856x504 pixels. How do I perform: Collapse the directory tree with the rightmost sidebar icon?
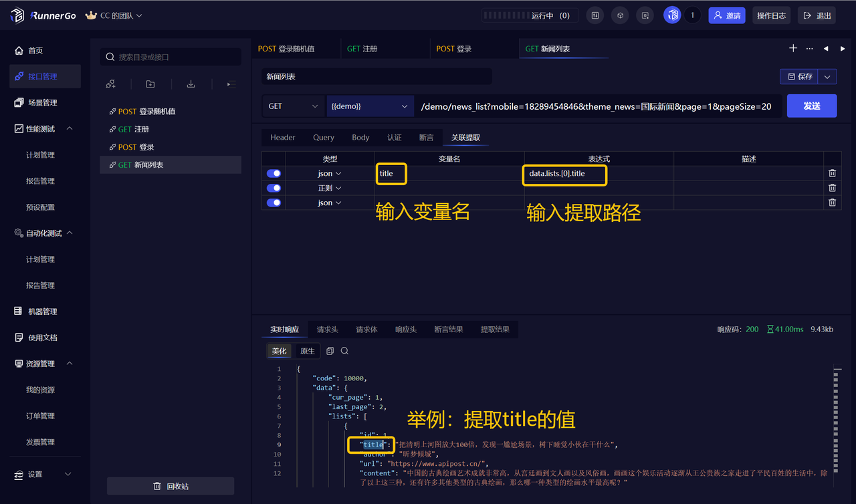(x=229, y=84)
